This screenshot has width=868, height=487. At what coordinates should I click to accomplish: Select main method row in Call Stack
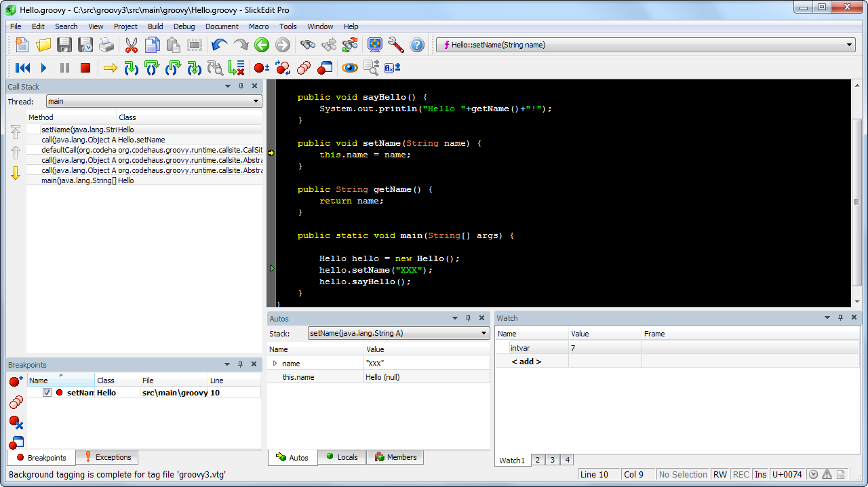point(87,180)
